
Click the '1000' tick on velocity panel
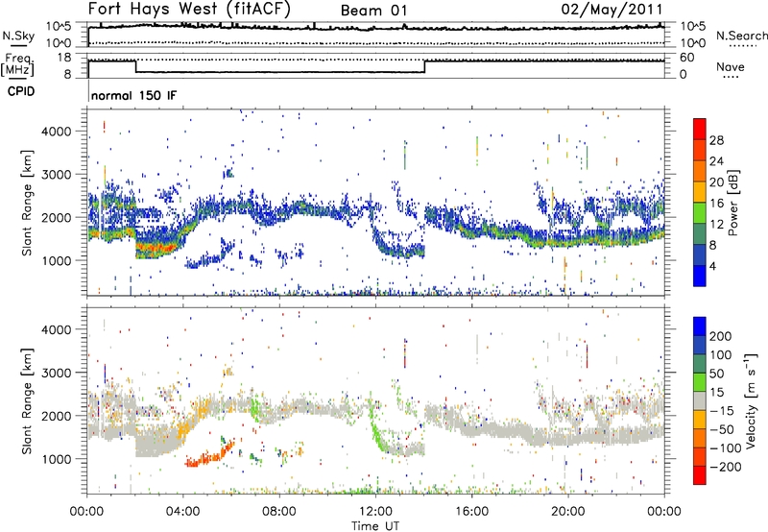click(56, 459)
